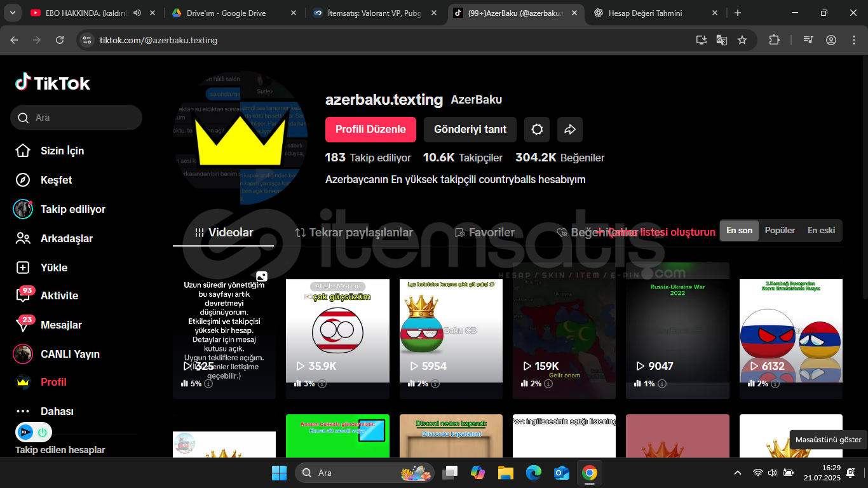The width and height of the screenshot is (868, 488).
Task: Switch to Videolar tab
Action: click(x=224, y=233)
